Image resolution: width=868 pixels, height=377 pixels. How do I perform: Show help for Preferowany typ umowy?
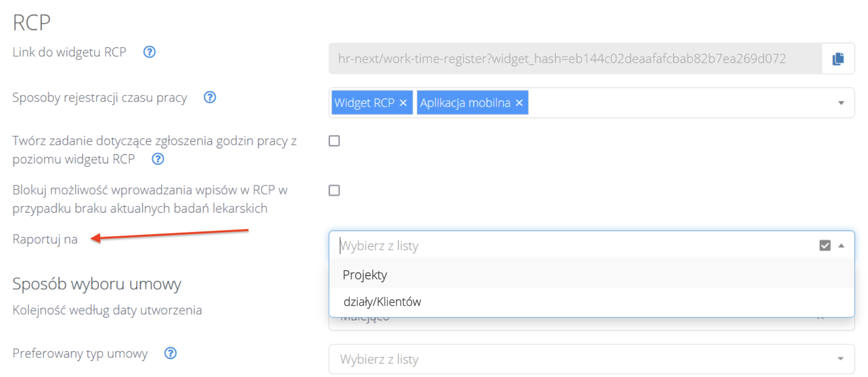click(170, 353)
